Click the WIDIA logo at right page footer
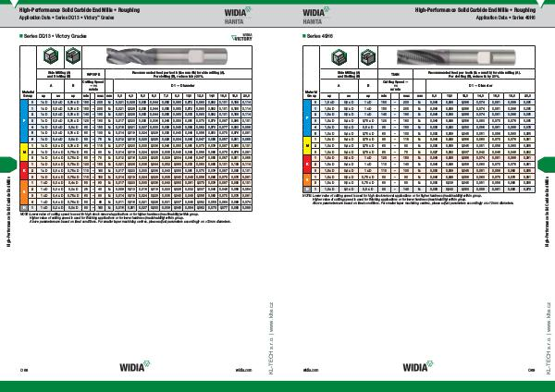This screenshot has width=555, height=392. (x=418, y=366)
